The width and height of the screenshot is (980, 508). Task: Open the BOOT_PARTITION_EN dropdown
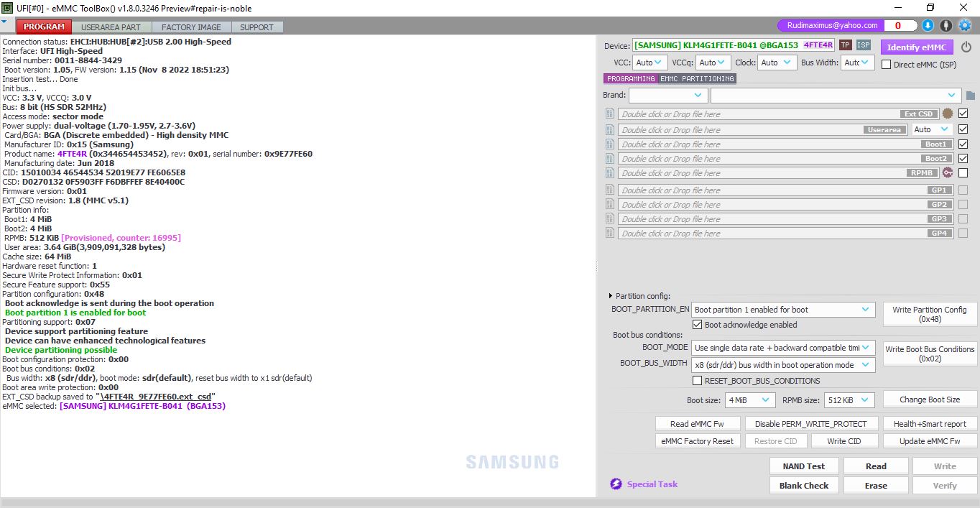pyautogui.click(x=783, y=310)
